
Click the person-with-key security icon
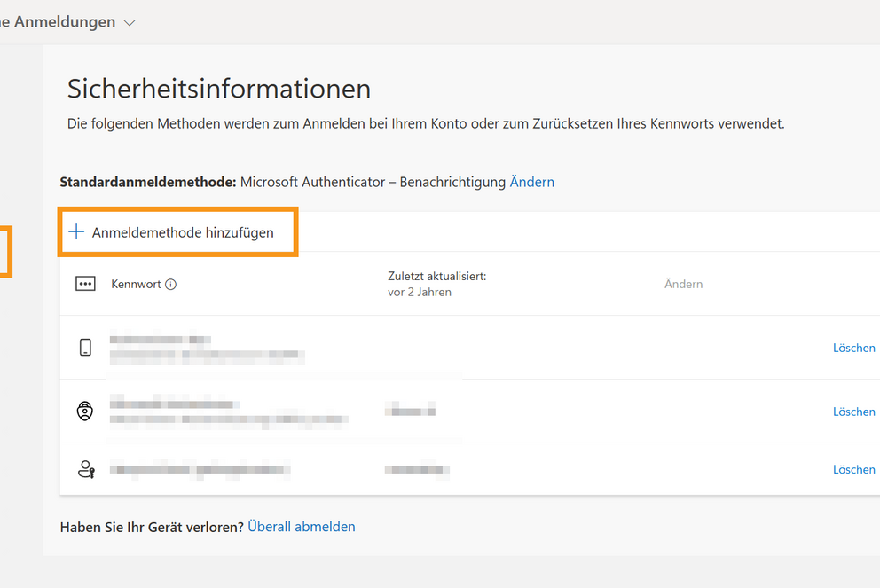coord(84,469)
